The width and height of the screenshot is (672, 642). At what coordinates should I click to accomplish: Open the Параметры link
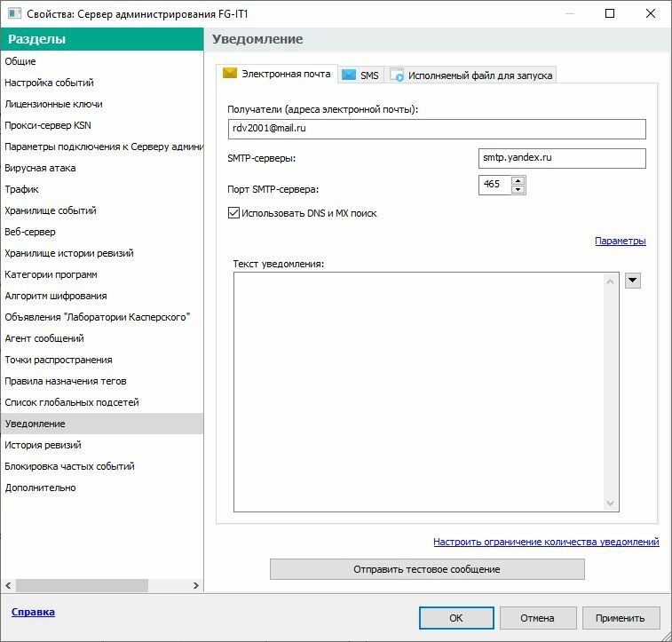[x=621, y=241]
